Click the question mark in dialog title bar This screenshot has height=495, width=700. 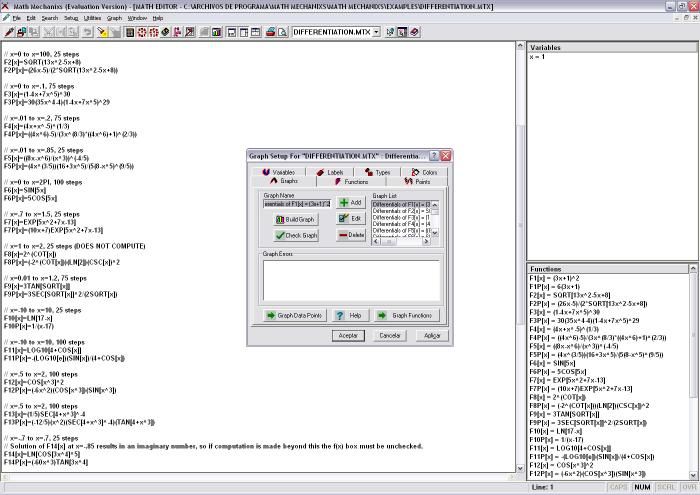pyautogui.click(x=433, y=156)
